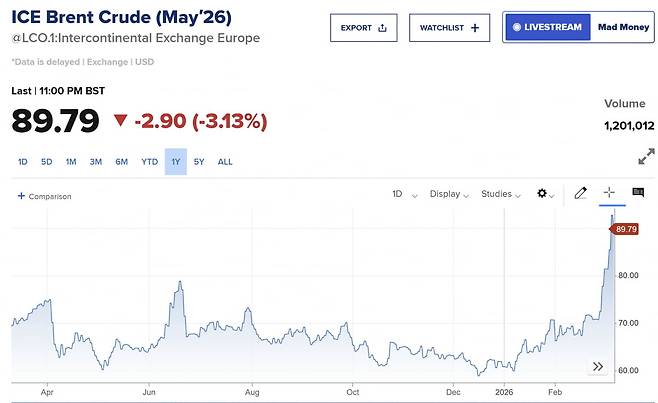
Task: Show ALL historical data range
Action: [x=225, y=161]
